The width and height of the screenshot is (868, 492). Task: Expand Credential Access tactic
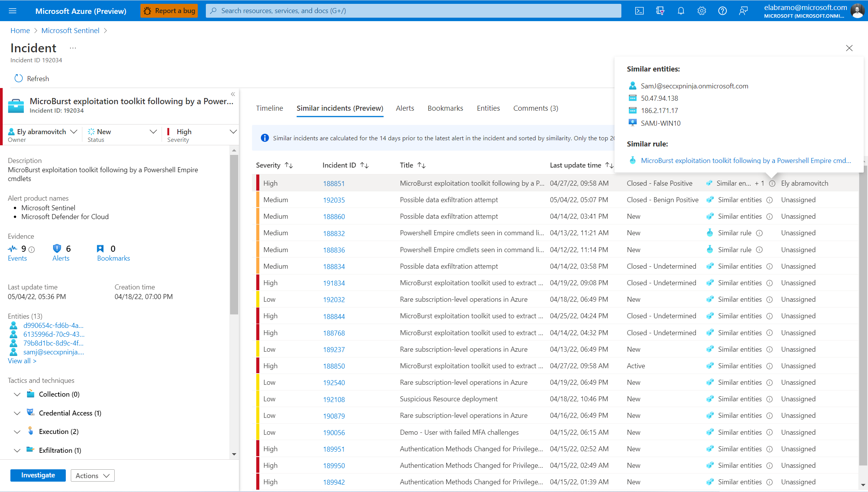17,413
